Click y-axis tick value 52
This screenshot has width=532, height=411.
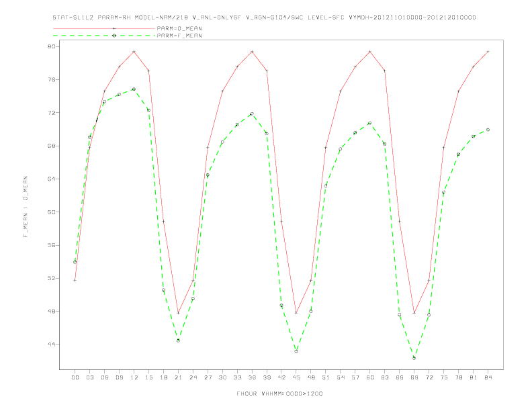(x=52, y=278)
